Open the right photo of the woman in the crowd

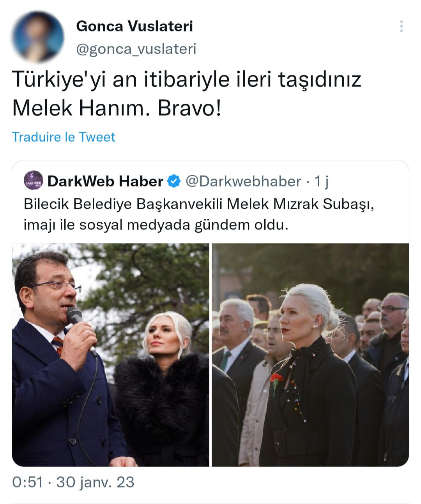[x=310, y=355]
